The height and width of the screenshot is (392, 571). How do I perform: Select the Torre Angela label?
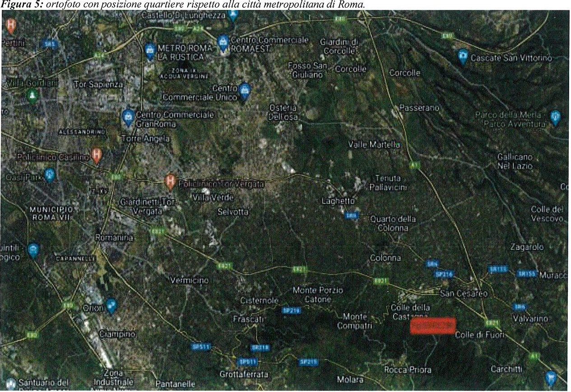[146, 138]
